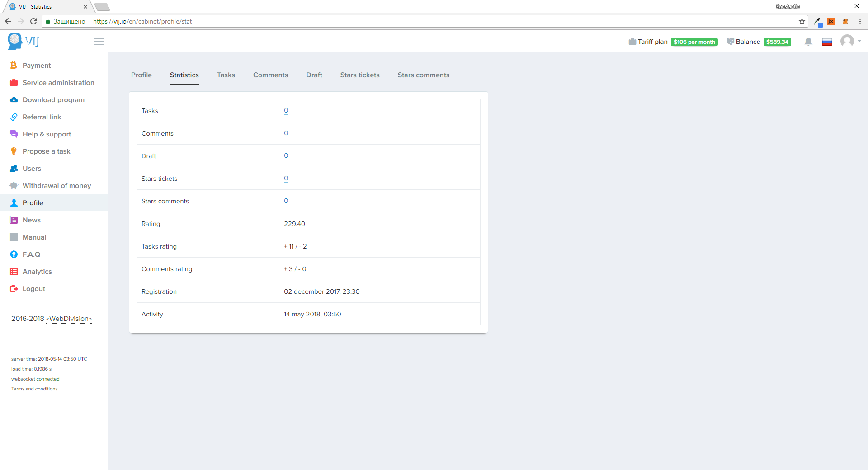Bookmark this page with the star icon
The height and width of the screenshot is (470, 868).
(x=802, y=21)
